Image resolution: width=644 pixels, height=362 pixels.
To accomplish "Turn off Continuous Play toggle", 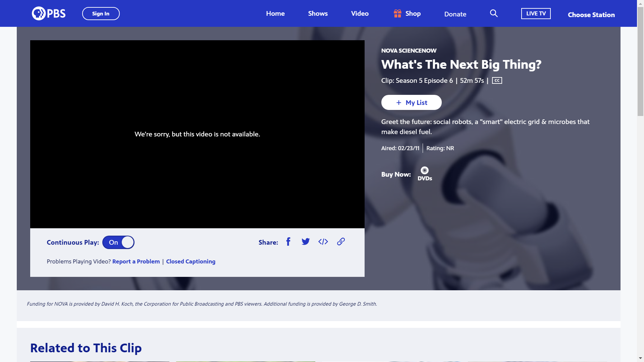I will pyautogui.click(x=118, y=242).
